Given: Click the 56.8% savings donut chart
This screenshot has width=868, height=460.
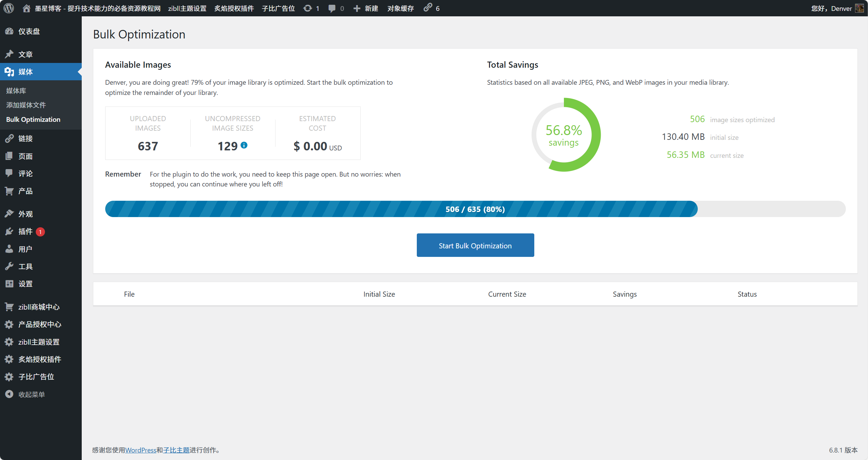Looking at the screenshot, I should pyautogui.click(x=566, y=135).
